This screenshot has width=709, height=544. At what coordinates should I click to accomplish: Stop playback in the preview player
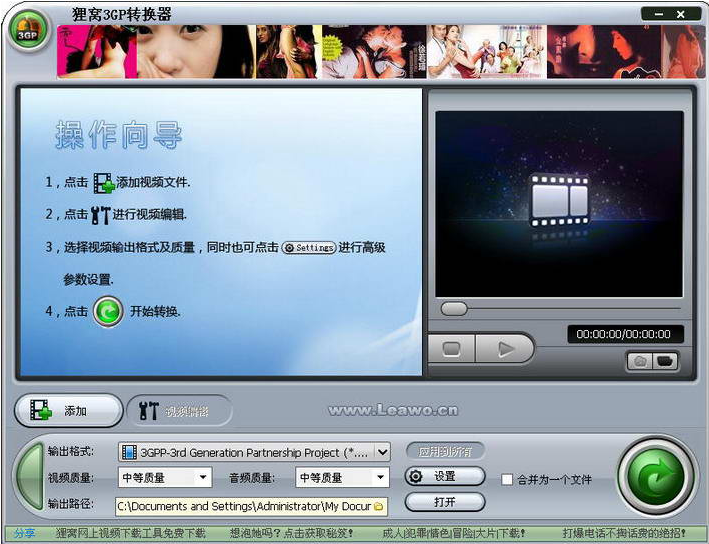pyautogui.click(x=451, y=349)
